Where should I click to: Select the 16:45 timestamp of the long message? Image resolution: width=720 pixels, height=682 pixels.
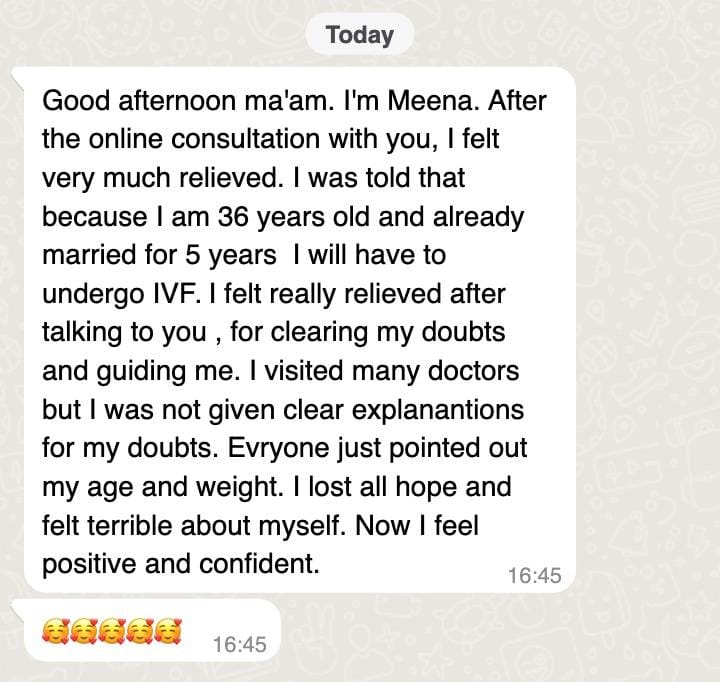(x=534, y=575)
